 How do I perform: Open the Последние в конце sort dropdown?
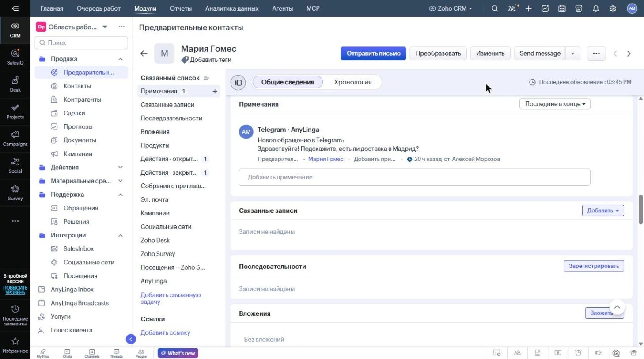pyautogui.click(x=555, y=104)
